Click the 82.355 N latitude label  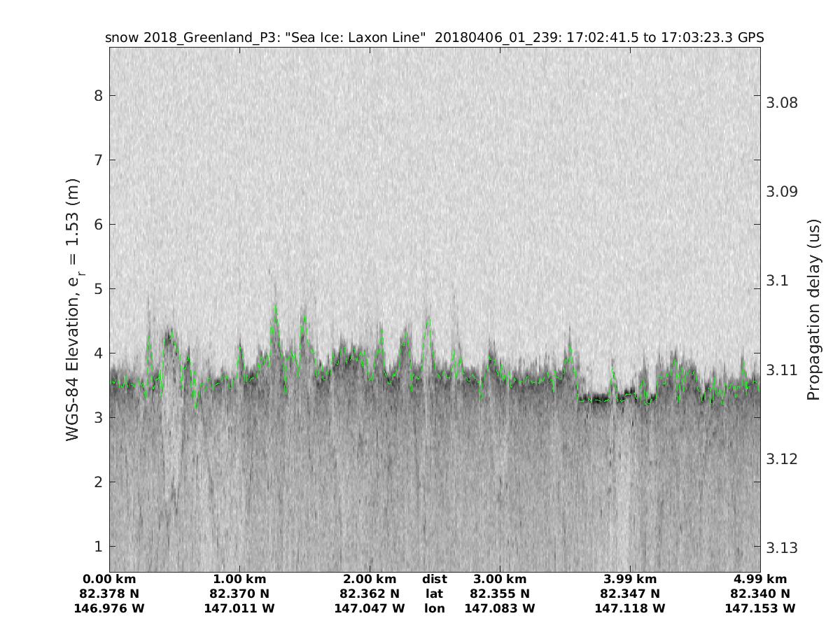500,594
